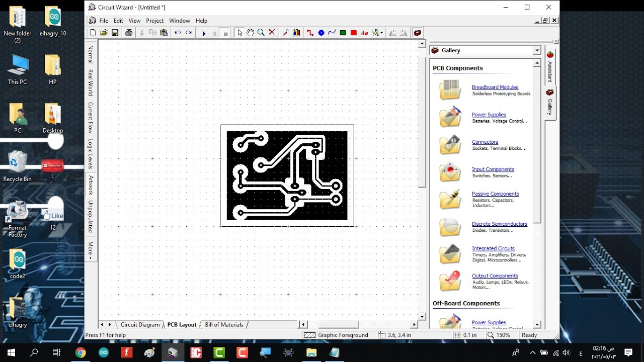Viewport: 644px width, 362px height.
Task: Print using the printer toolbar icon
Action: 129,33
